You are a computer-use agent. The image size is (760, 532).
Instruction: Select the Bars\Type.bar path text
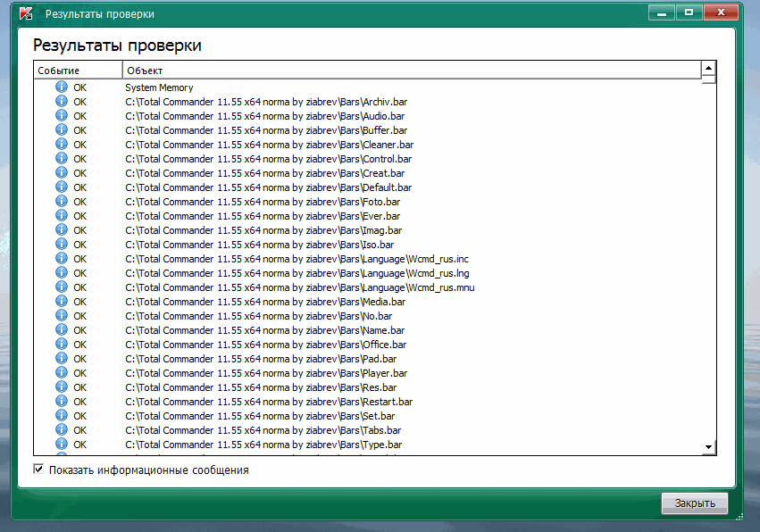[263, 445]
